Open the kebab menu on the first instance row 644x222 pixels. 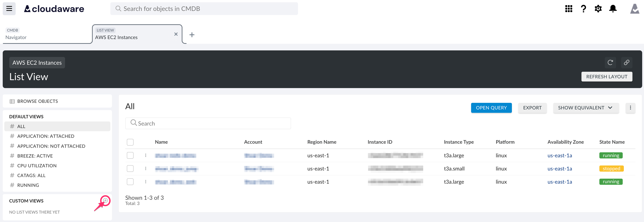[x=146, y=155]
